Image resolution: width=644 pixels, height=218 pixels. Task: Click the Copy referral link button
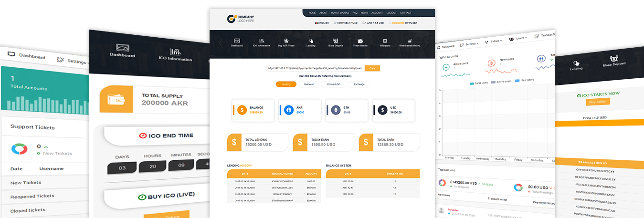tap(372, 68)
